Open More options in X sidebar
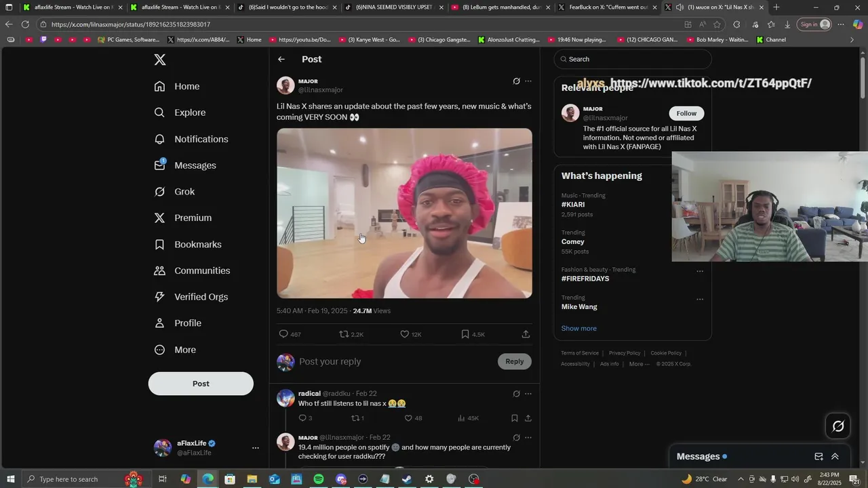 pyautogui.click(x=175, y=350)
